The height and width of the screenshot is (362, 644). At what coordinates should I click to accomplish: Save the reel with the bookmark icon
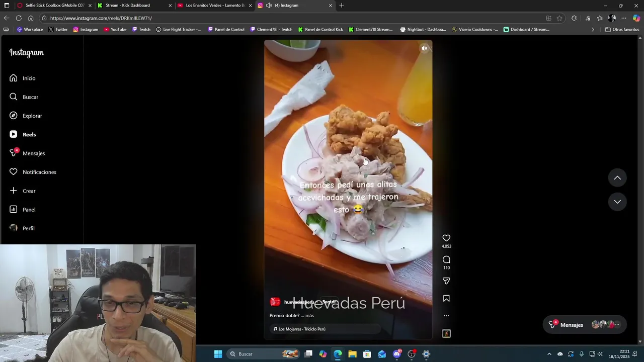[446, 299]
